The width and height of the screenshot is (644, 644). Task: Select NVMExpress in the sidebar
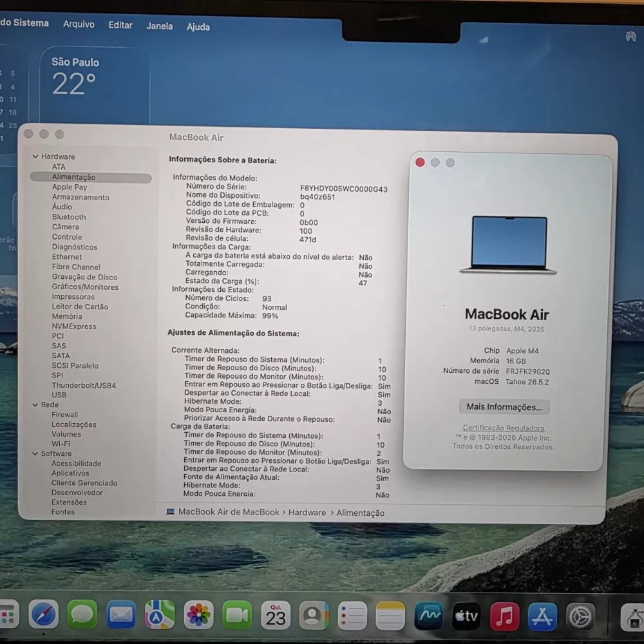pyautogui.click(x=74, y=326)
